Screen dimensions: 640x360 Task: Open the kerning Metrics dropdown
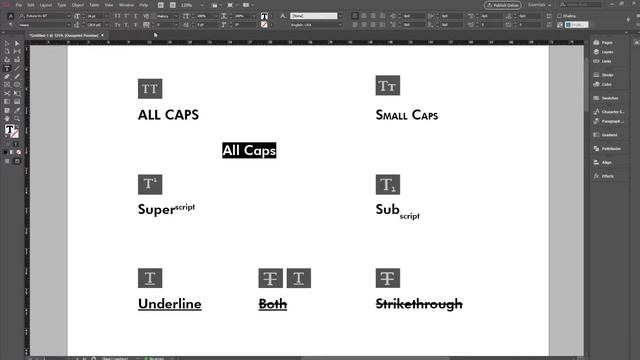tap(176, 16)
